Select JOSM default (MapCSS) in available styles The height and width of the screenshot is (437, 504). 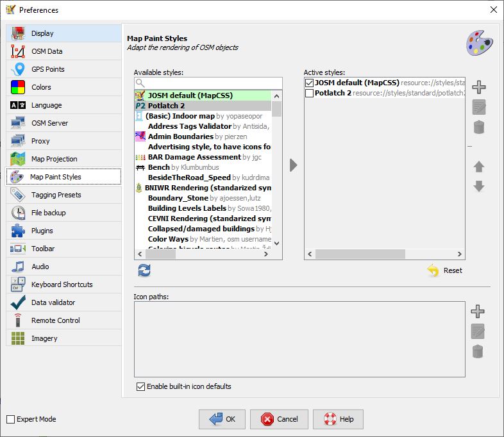(x=203, y=95)
